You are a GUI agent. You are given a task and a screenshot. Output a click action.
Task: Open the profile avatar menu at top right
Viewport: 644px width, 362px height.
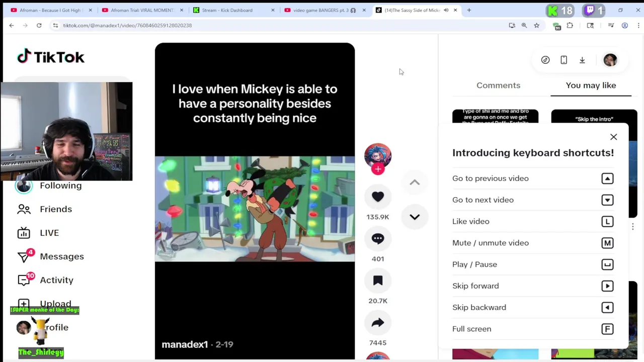click(x=610, y=60)
